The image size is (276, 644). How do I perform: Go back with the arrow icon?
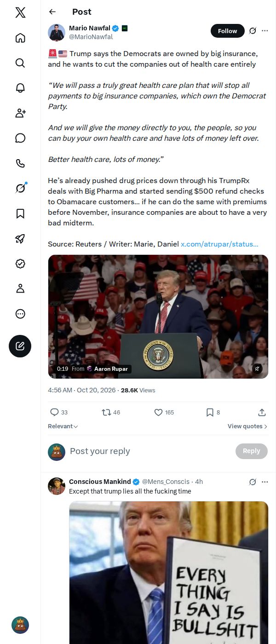point(52,11)
